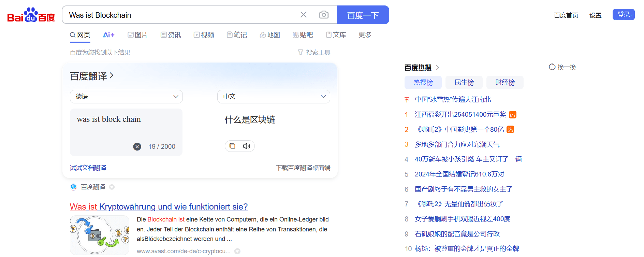The height and width of the screenshot is (257, 644).
Task: Open the 笔记 tab
Action: (237, 35)
